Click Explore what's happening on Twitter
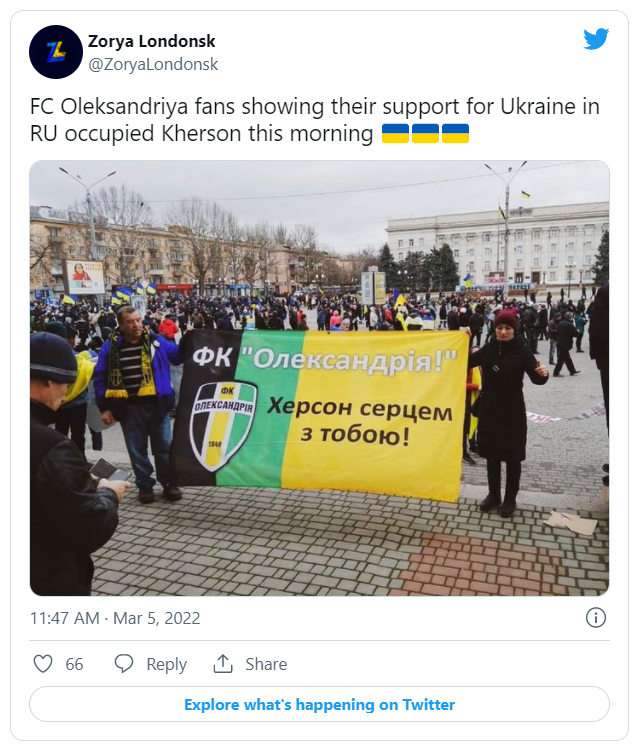The height and width of the screenshot is (755, 639). click(x=319, y=705)
